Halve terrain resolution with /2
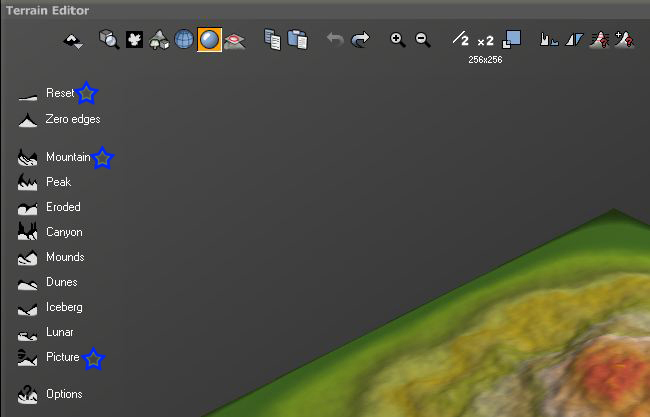This screenshot has width=650, height=417. pyautogui.click(x=460, y=39)
